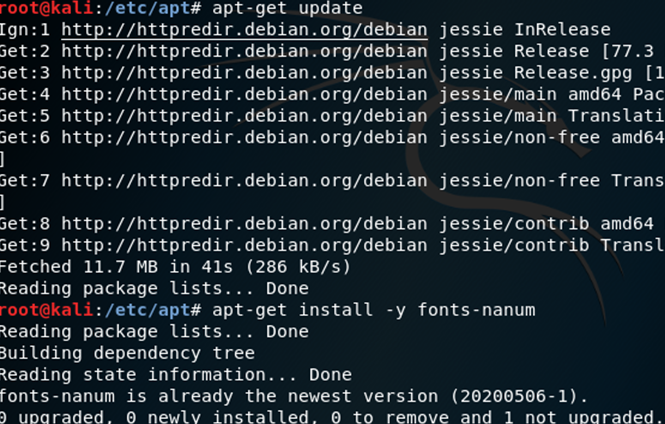The height and width of the screenshot is (424, 665).
Task: Click the 'Reading package lists... Done' line after install command
Action: pos(154,332)
